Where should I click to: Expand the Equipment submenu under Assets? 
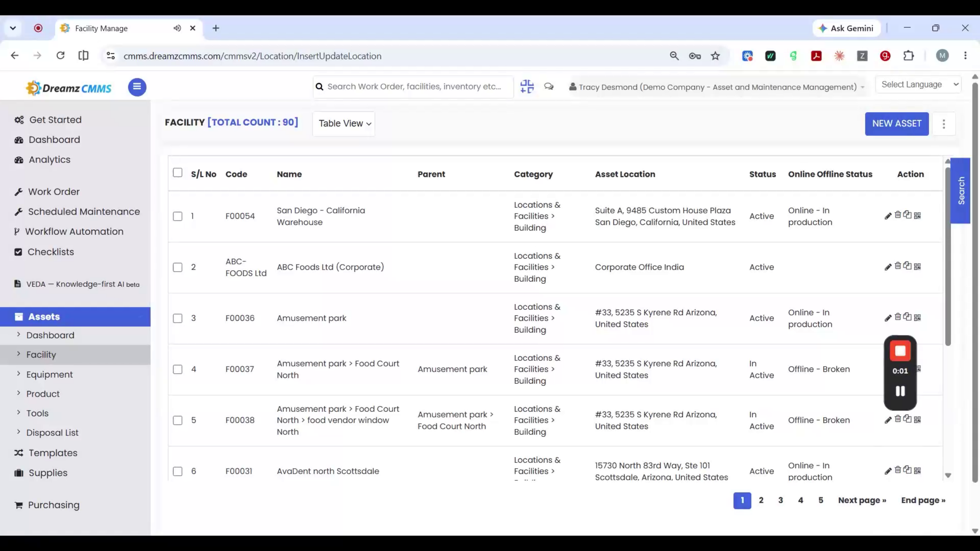pos(49,375)
